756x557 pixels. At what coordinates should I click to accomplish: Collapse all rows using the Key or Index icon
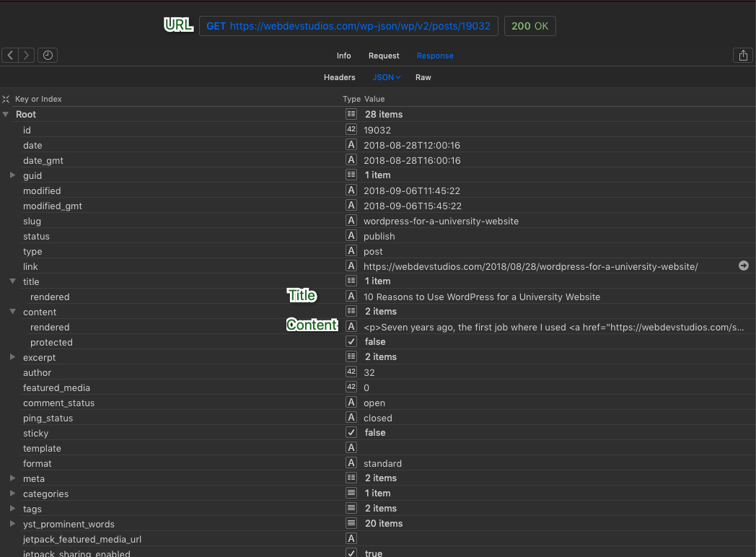click(6, 99)
